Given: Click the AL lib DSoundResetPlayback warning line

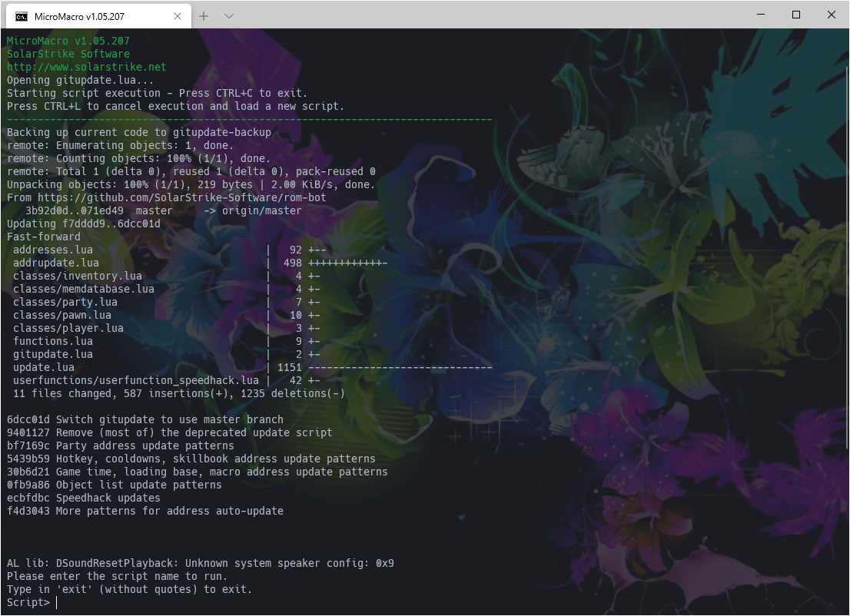Looking at the screenshot, I should click(200, 563).
